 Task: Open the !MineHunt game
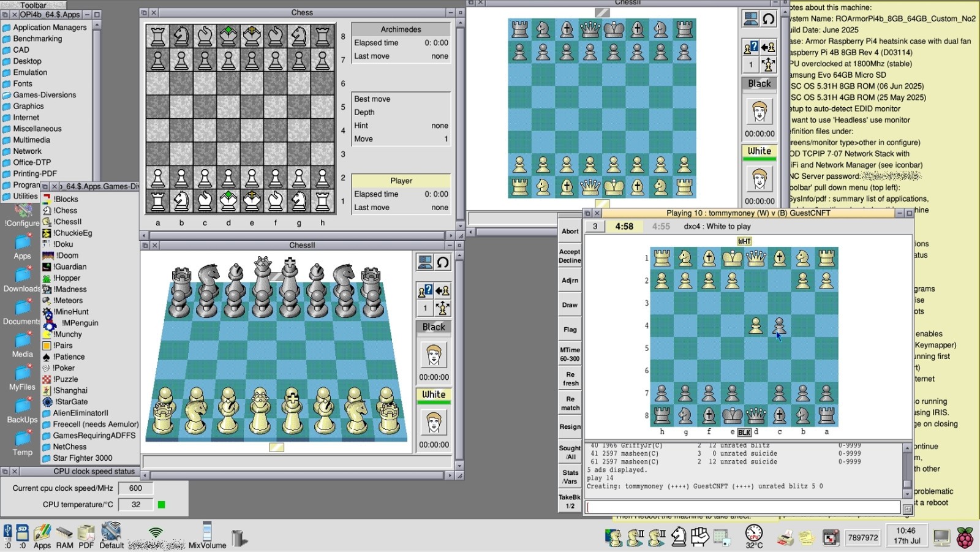(71, 312)
